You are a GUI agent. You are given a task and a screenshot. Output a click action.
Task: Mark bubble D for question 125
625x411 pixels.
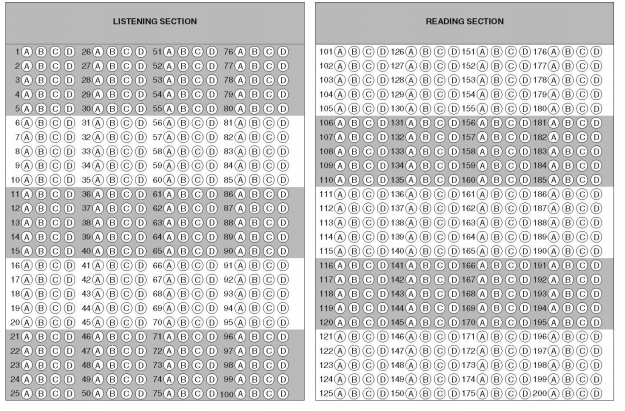click(x=383, y=394)
